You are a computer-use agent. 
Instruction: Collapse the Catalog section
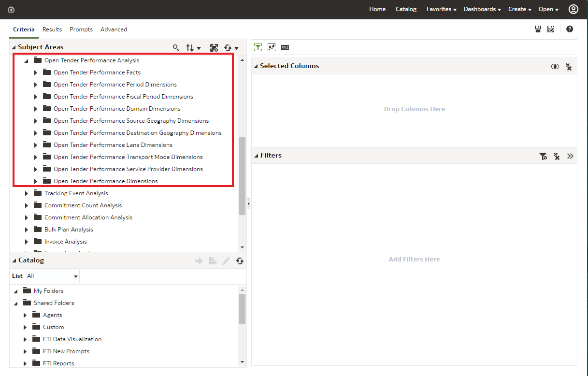tap(14, 260)
